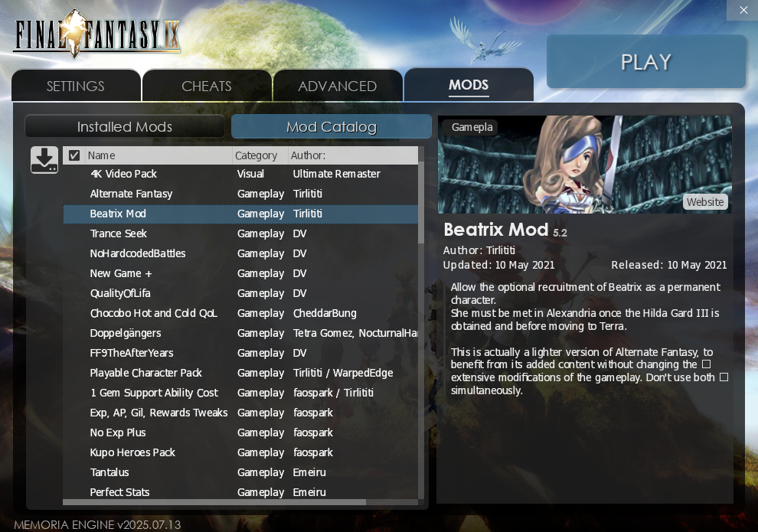Click CheddarBung author cell
This screenshot has width=758, height=532.
point(325,313)
